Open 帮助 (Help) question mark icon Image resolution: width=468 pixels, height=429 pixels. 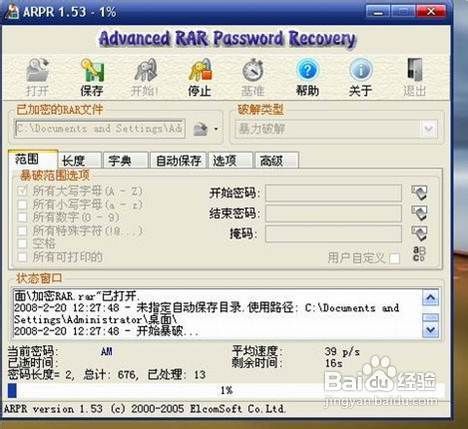point(307,70)
